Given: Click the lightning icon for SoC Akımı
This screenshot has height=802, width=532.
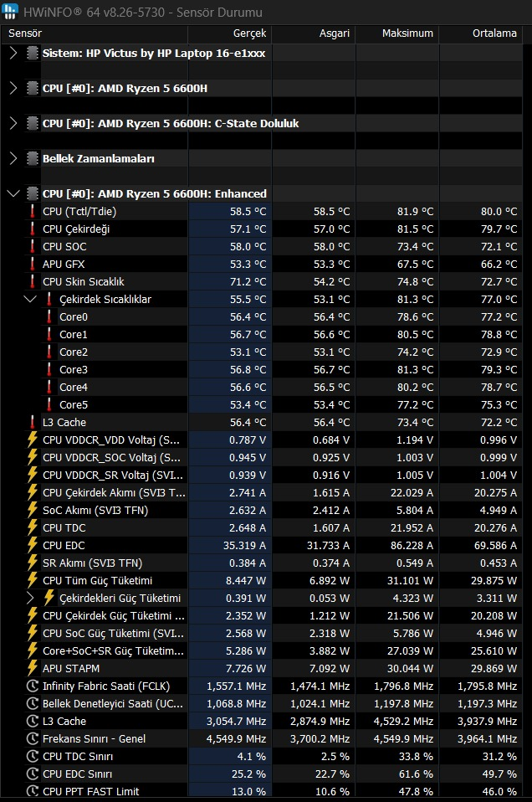Looking at the screenshot, I should coord(32,510).
